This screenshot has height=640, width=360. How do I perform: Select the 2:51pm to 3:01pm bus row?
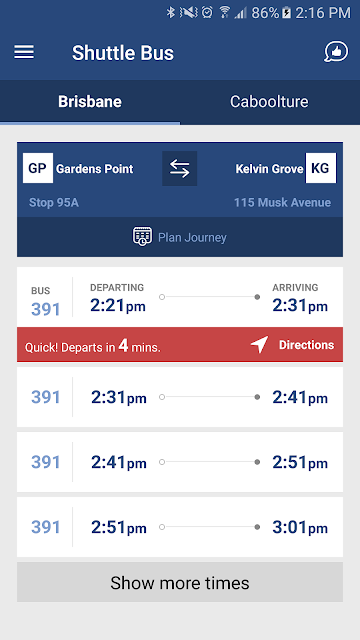point(180,527)
